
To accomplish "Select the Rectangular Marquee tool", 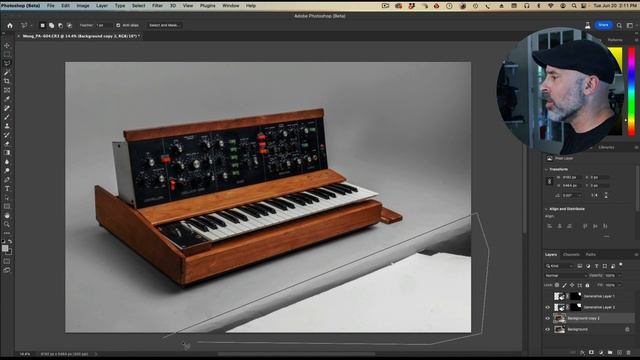I will (x=7, y=54).
